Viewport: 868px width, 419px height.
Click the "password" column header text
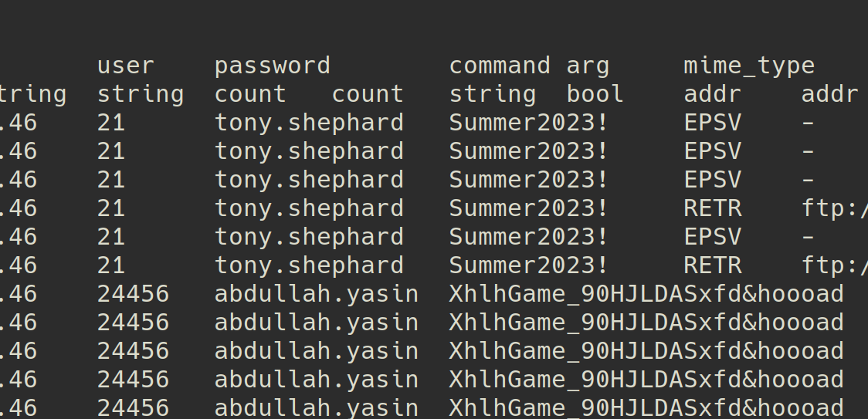272,66
